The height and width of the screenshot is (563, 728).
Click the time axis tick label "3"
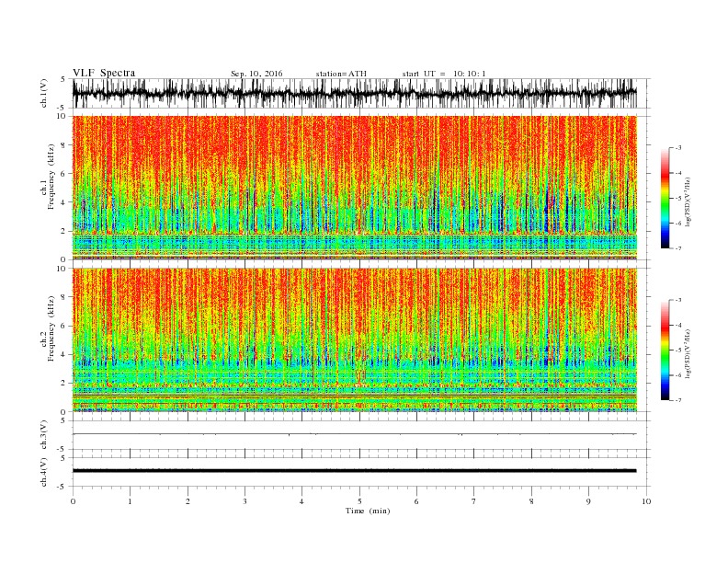coord(245,501)
